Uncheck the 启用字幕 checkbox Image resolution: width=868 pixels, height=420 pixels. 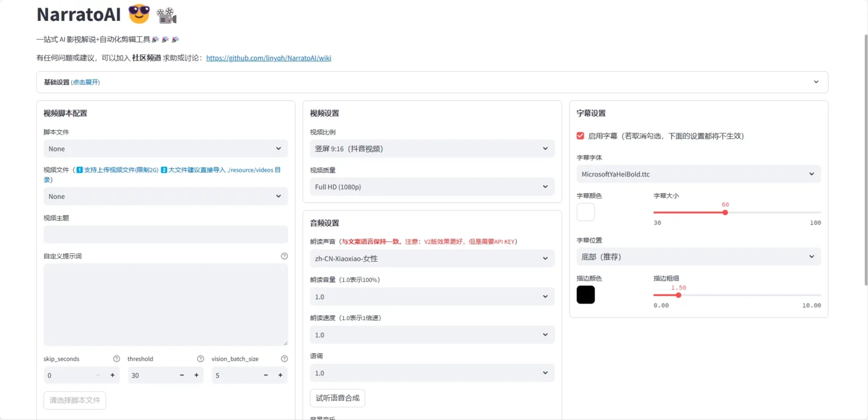(580, 136)
